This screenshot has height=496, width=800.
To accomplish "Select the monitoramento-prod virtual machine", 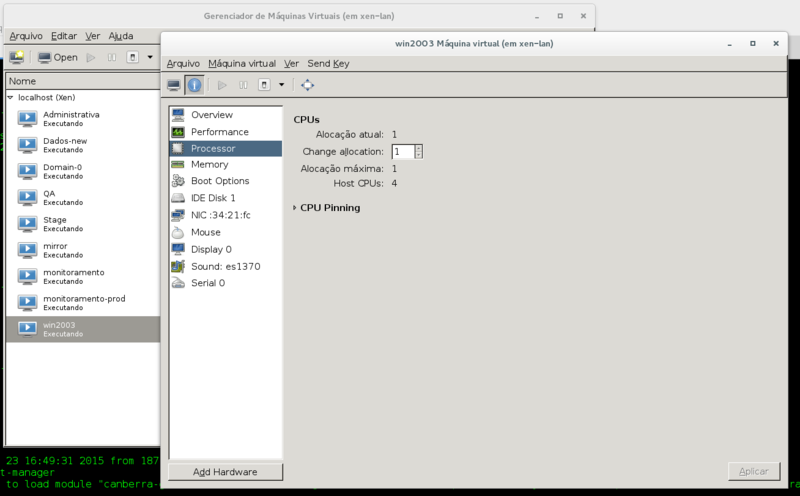I will 83,303.
